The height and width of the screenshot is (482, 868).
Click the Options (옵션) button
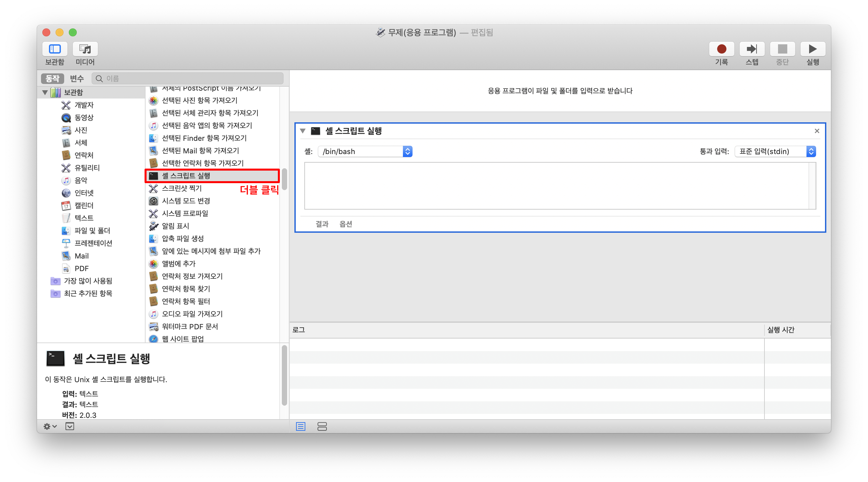tap(345, 224)
